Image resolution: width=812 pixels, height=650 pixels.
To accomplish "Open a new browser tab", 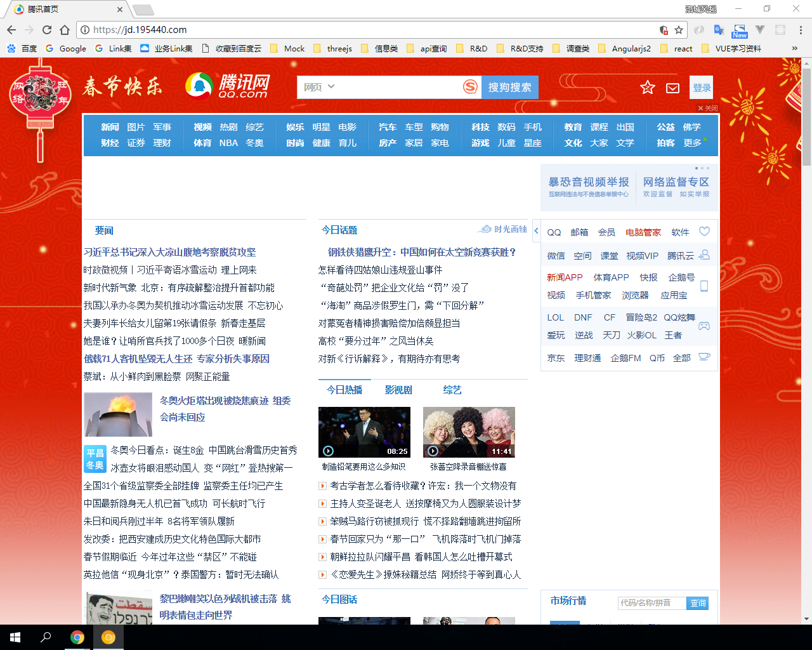I will coord(143,10).
